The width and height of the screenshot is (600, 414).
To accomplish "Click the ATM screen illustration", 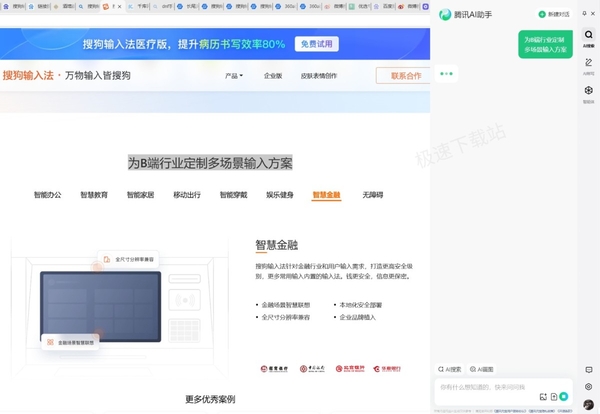I will (101, 306).
